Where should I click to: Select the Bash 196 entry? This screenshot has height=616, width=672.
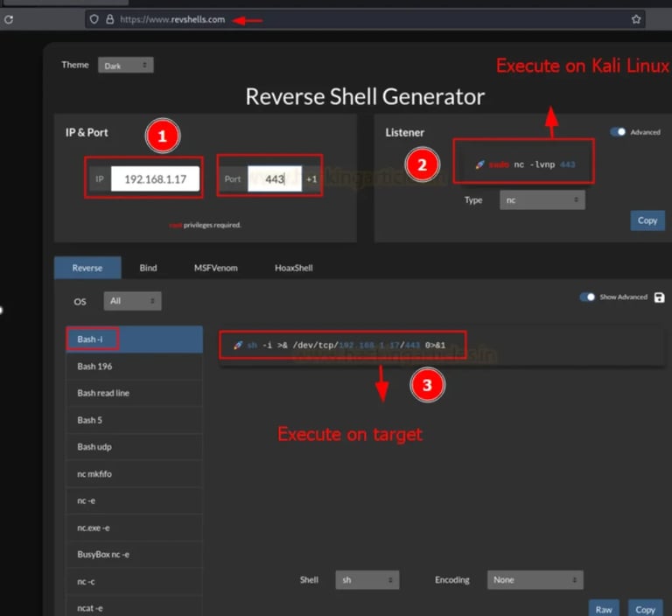coord(134,367)
